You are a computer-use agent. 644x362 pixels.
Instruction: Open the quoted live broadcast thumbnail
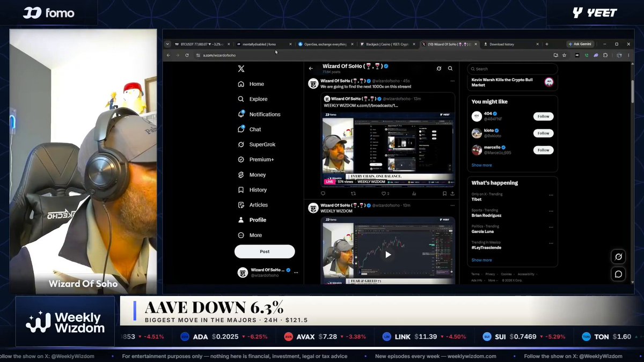click(x=388, y=149)
